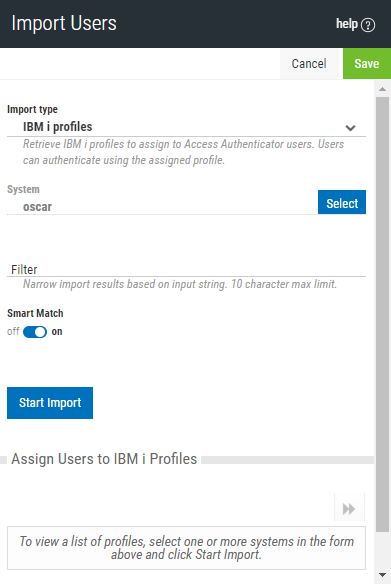Click the oscar System field
Screen dimensions: 391x584
click(162, 206)
